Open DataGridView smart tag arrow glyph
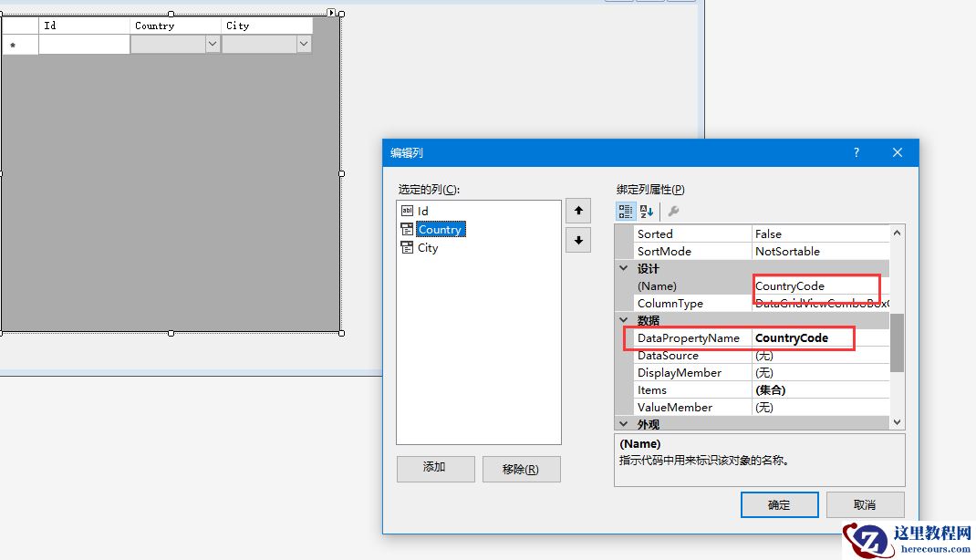The width and height of the screenshot is (976, 560). 331,13
